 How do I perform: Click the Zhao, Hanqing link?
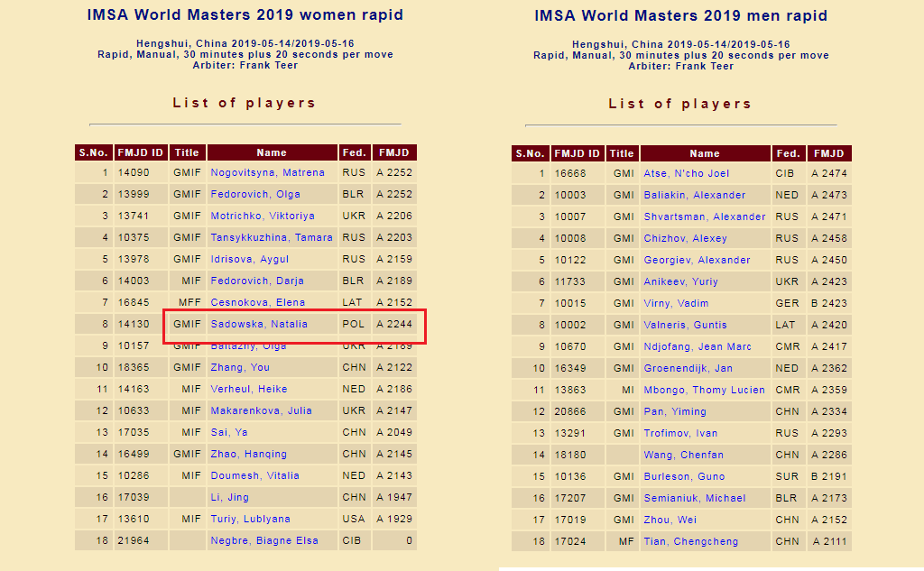249,455
